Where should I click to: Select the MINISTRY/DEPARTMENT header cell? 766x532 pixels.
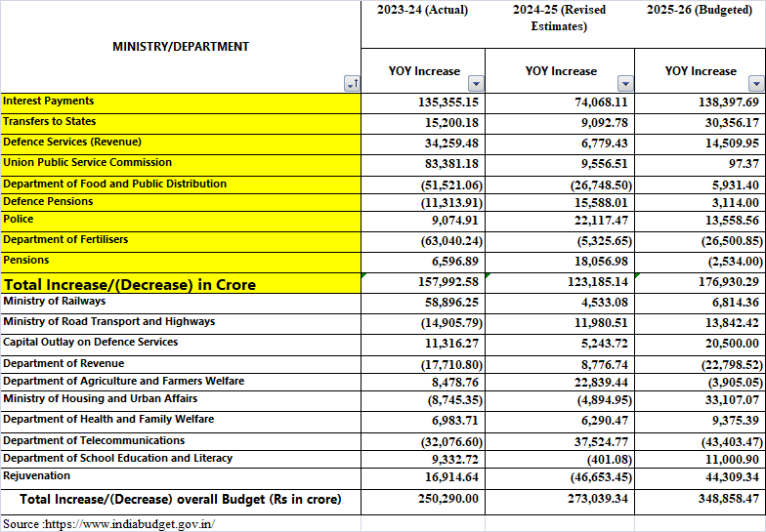tap(181, 47)
